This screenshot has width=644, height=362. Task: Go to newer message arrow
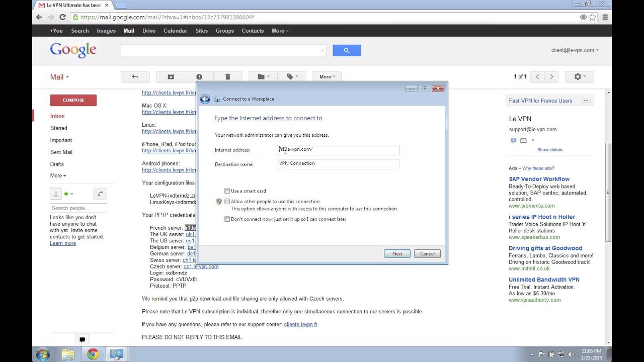pos(537,77)
